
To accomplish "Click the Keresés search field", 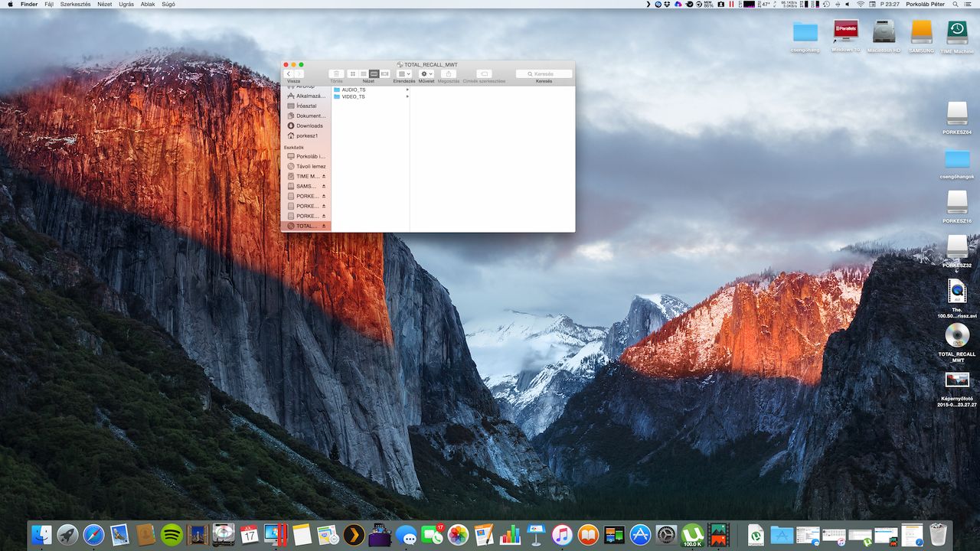I will [544, 73].
